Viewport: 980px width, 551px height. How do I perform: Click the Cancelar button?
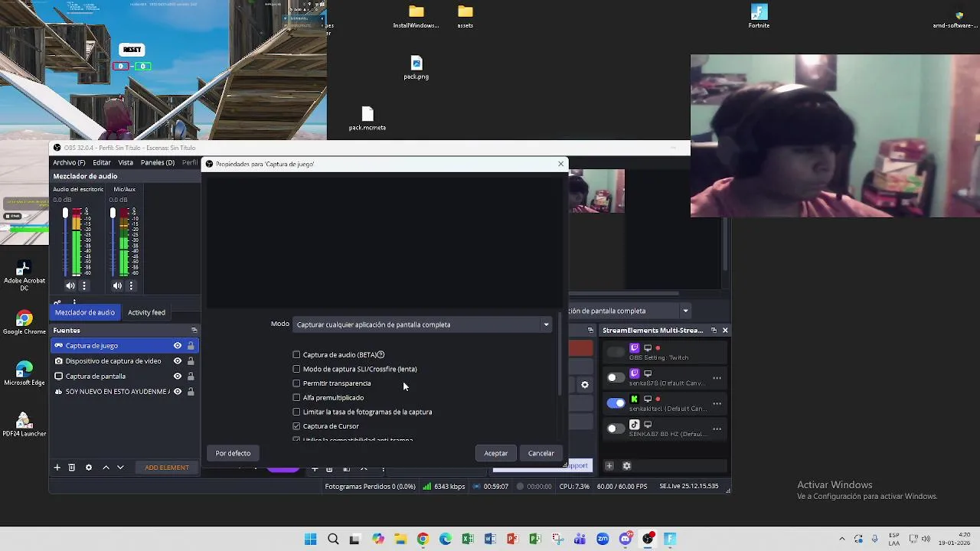pyautogui.click(x=541, y=453)
